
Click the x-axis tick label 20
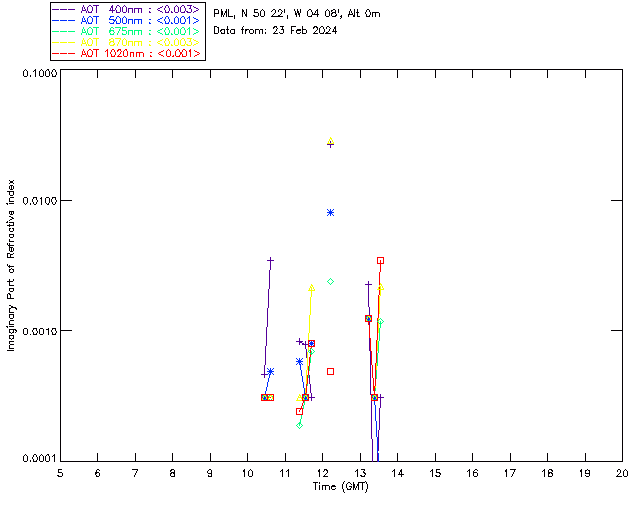(622, 473)
